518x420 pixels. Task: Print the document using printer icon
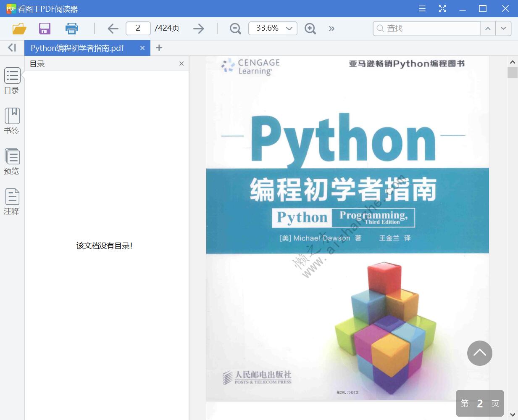coord(72,29)
